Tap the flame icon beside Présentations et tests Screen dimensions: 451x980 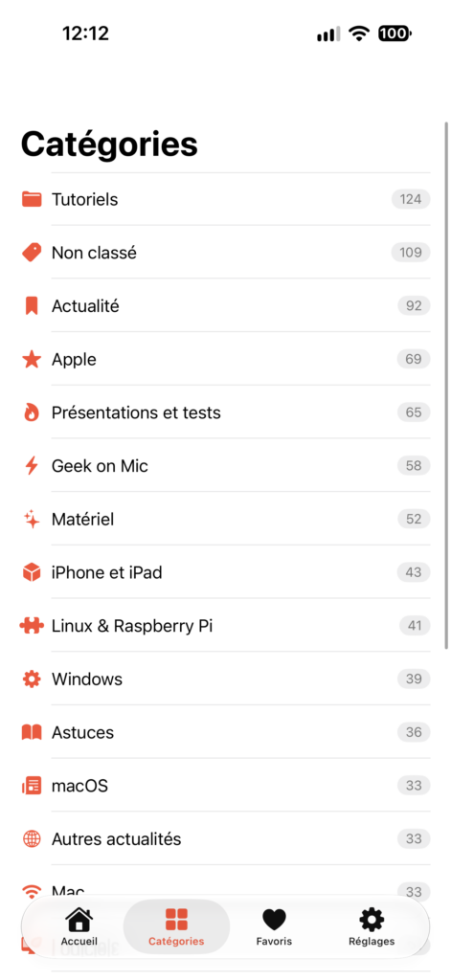pyautogui.click(x=32, y=412)
